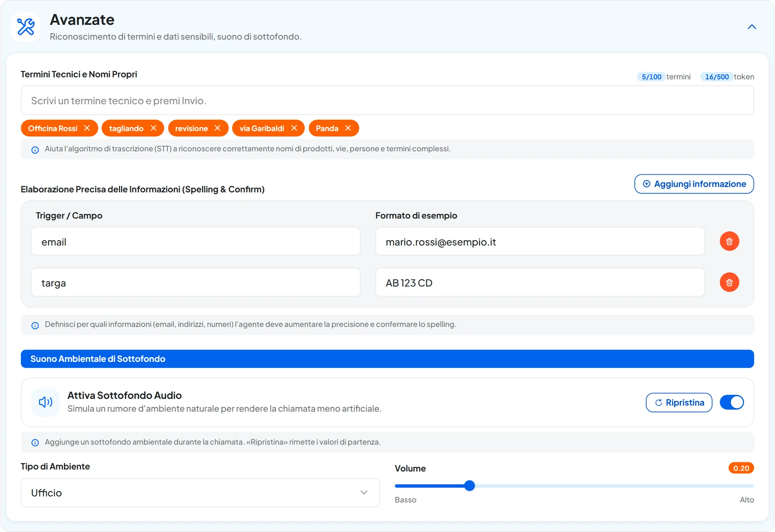This screenshot has height=532, width=775.
Task: Delete the email row with trash icon
Action: (x=729, y=241)
